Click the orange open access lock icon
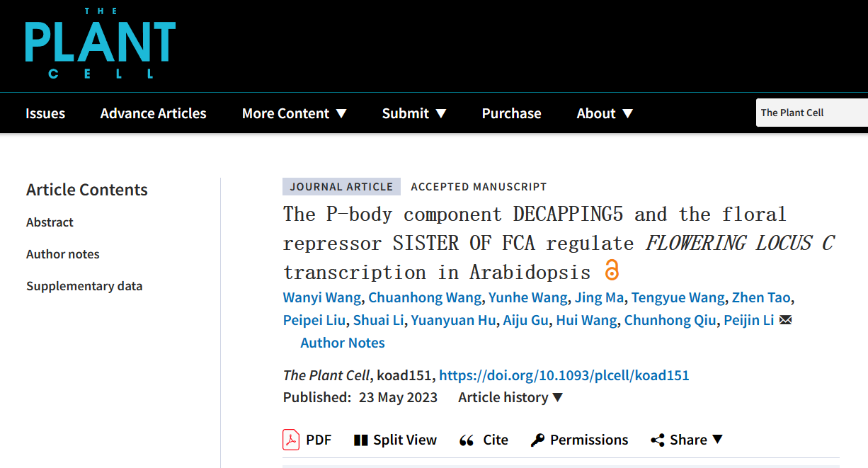Screen dimensions: 868x468 (x=612, y=270)
